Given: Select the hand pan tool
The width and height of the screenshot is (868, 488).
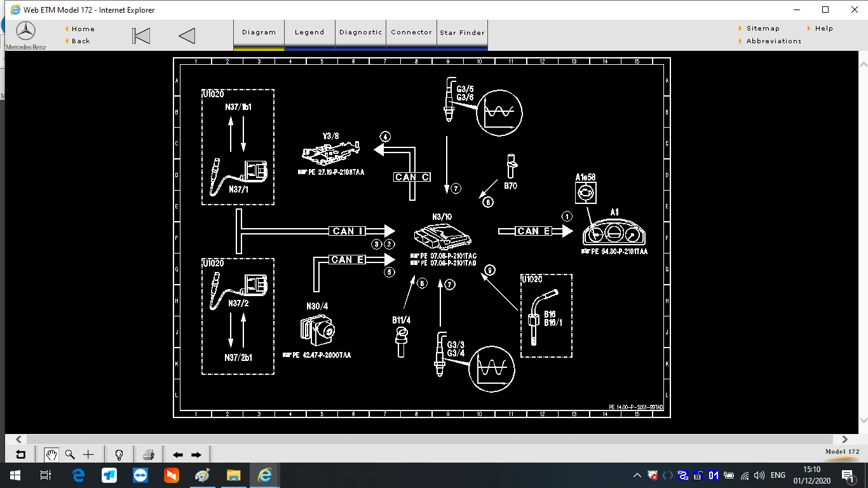Looking at the screenshot, I should (51, 454).
